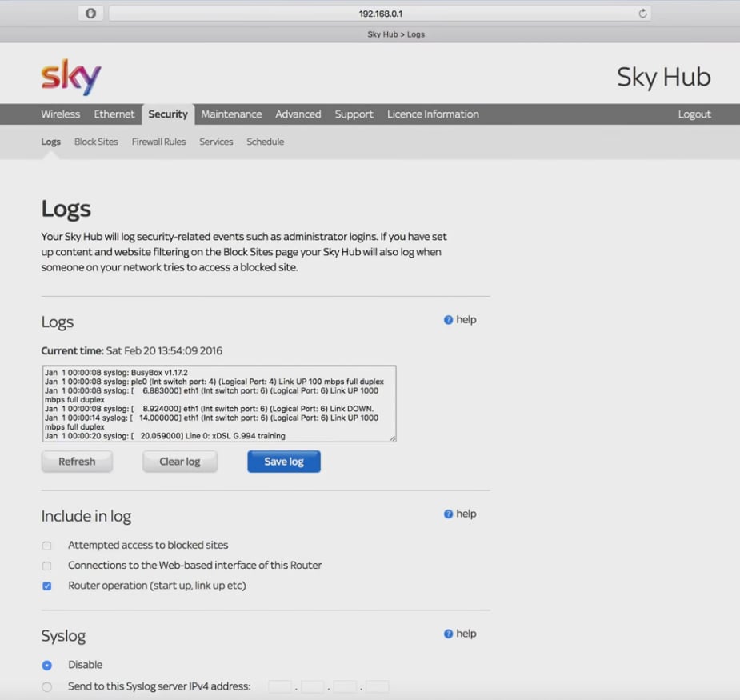
Task: Open the Wireless tab
Action: click(x=61, y=114)
